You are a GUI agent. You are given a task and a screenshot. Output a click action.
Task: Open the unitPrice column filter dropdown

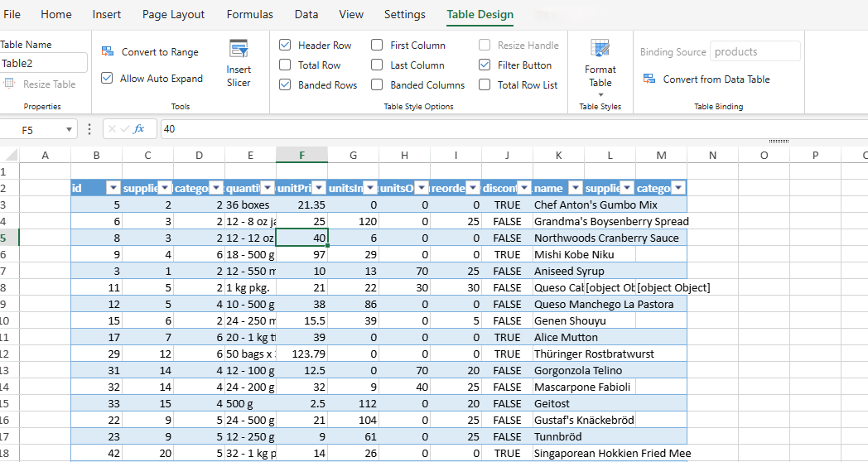[x=320, y=188]
